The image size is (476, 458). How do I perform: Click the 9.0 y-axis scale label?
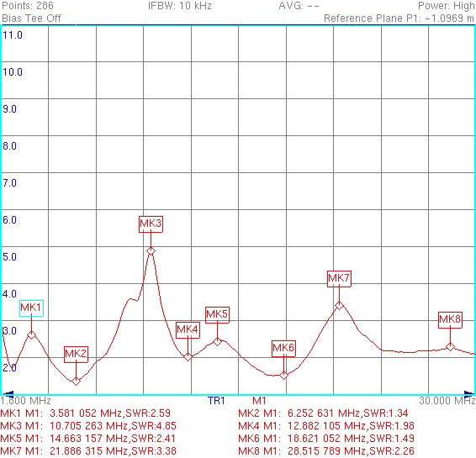[9, 109]
